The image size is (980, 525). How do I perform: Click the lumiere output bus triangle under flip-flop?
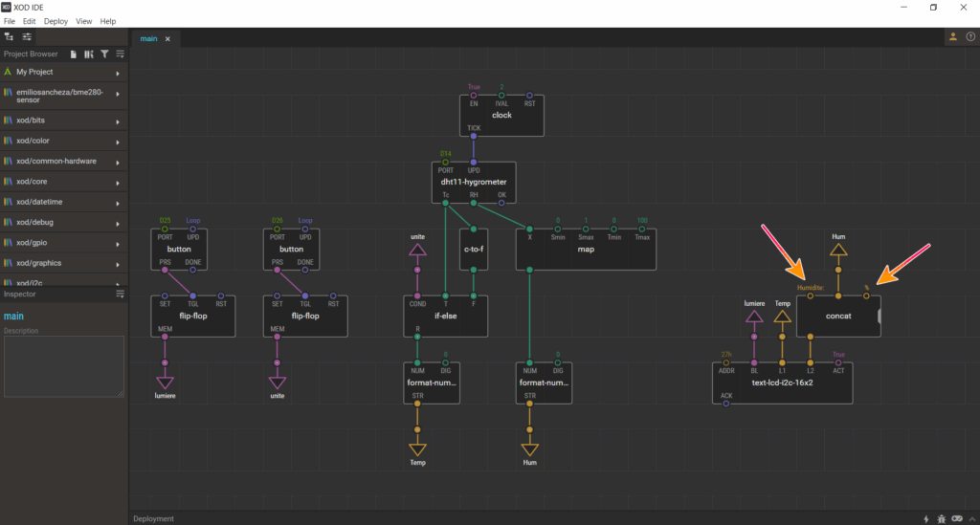pyautogui.click(x=165, y=383)
